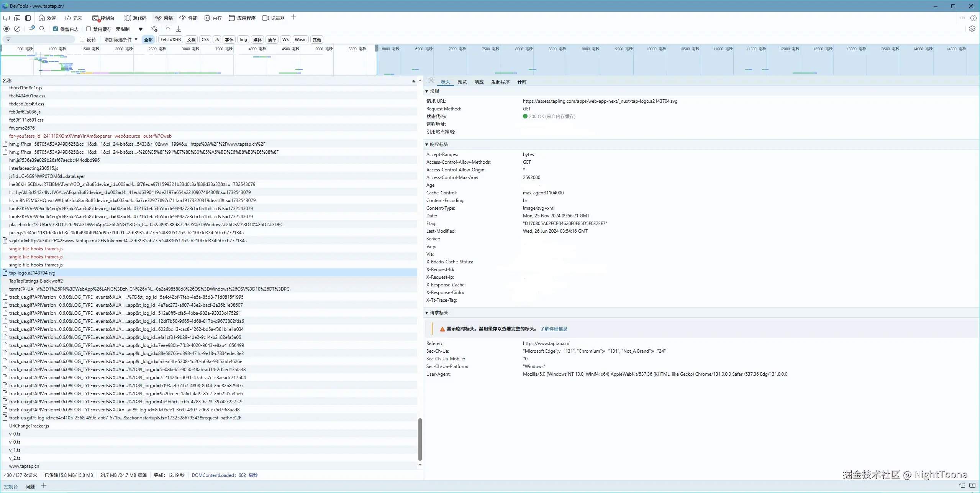
Task: Select the inspect element picker icon
Action: coord(7,18)
